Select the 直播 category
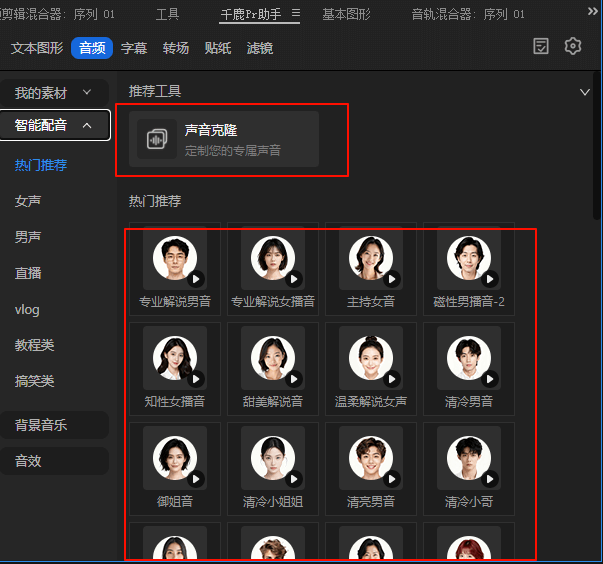This screenshot has width=603, height=564. coord(28,273)
